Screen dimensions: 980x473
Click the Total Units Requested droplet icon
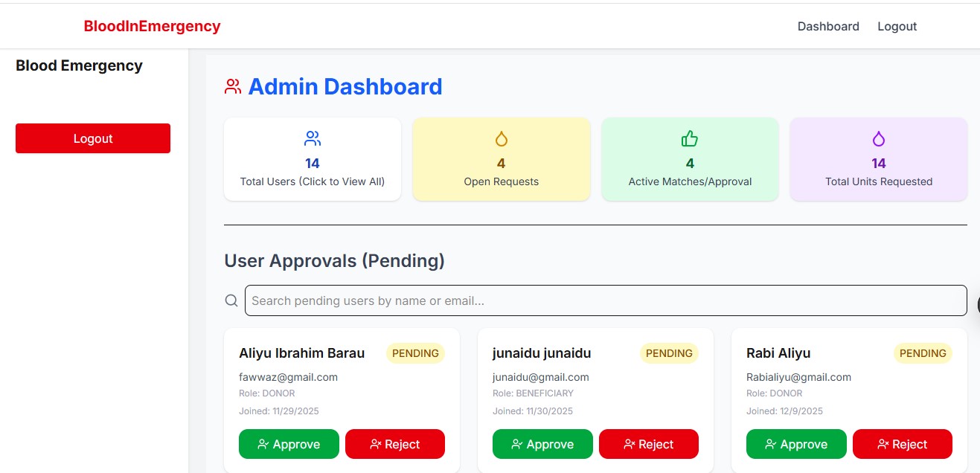point(879,138)
